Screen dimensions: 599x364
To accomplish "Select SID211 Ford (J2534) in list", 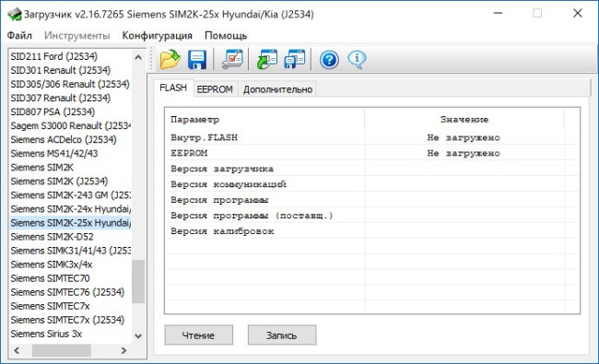I will (70, 56).
